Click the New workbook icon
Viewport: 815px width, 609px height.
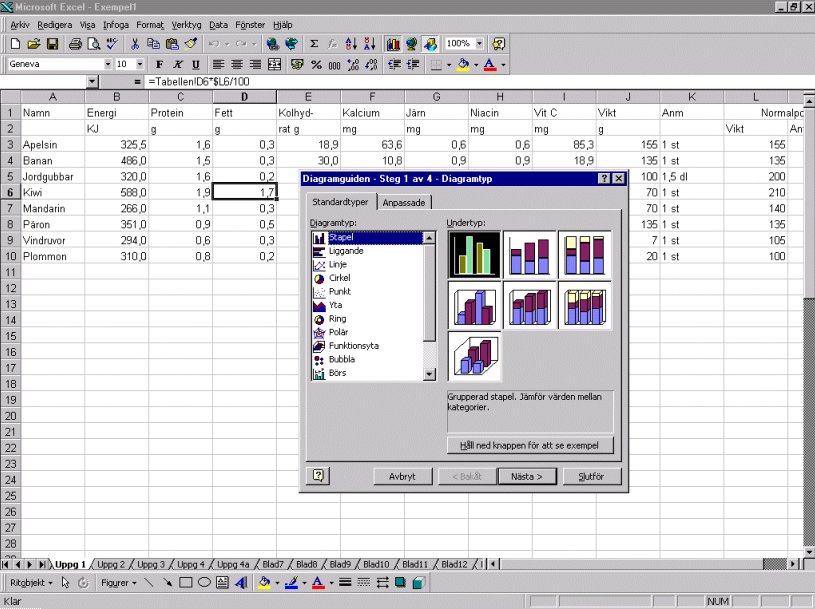coord(16,44)
